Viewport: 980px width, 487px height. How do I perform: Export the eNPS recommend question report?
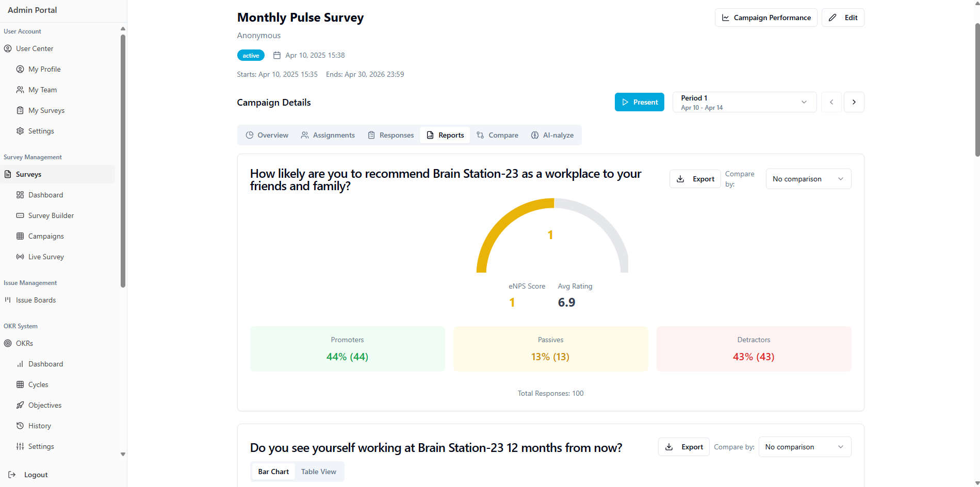[695, 179]
